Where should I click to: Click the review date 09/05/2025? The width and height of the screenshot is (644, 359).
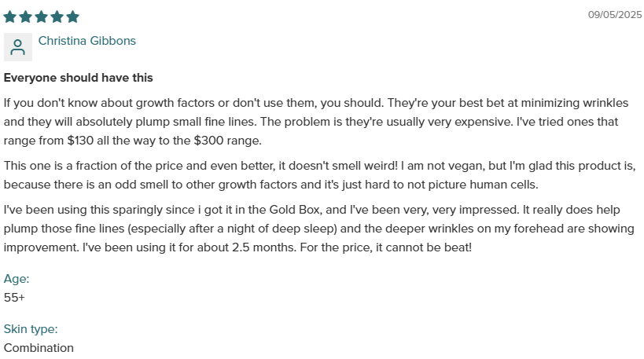coord(615,15)
